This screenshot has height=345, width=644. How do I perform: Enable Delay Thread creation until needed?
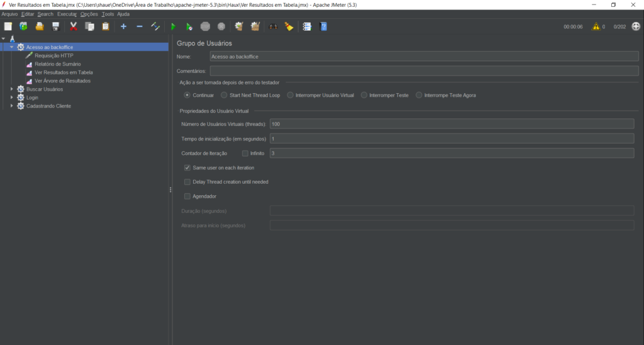pos(187,182)
